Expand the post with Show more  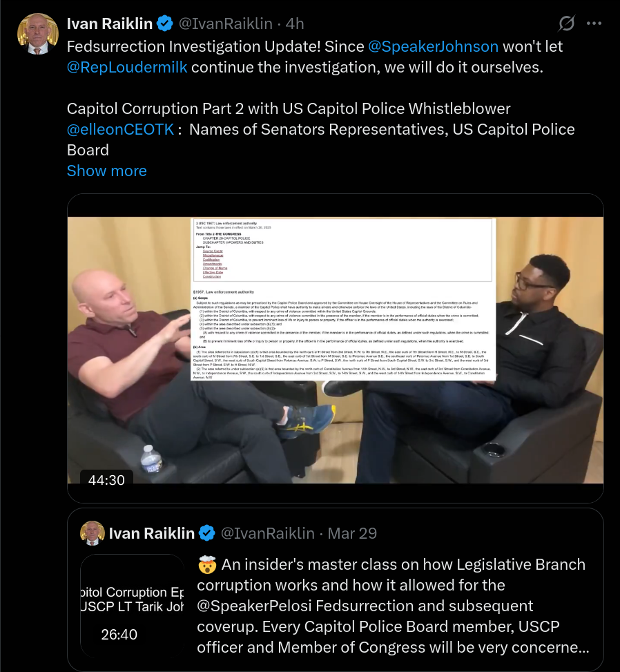[107, 171]
